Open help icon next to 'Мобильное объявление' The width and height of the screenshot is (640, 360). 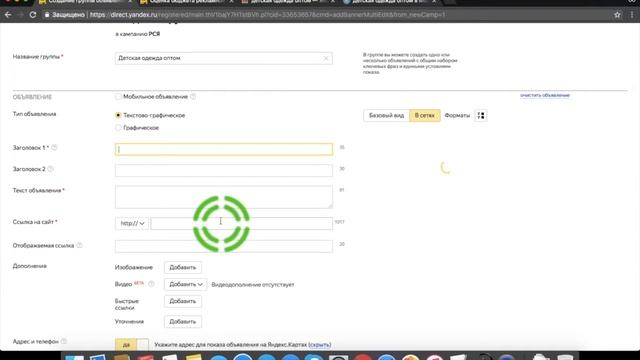(x=193, y=97)
